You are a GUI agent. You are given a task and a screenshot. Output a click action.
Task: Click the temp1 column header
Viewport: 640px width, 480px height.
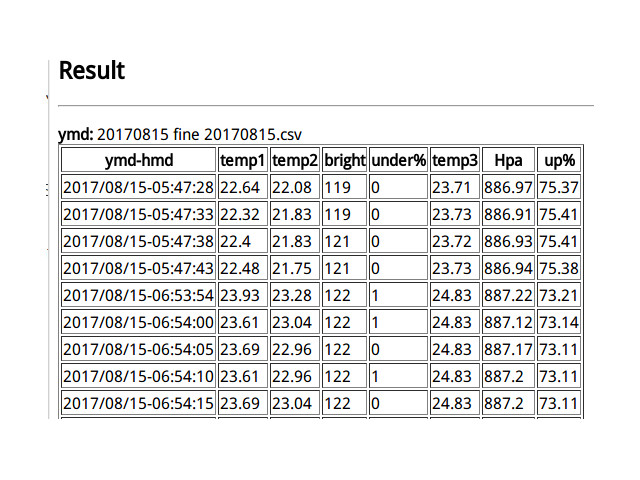pos(243,160)
